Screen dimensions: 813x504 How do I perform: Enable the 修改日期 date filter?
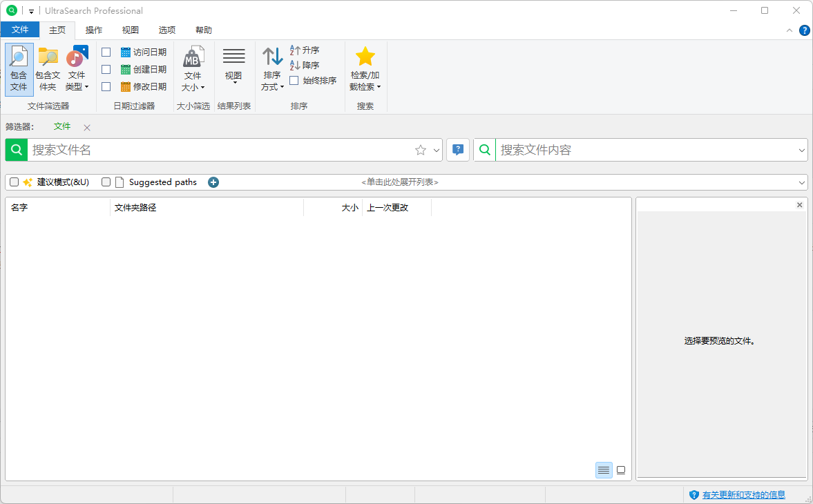[106, 87]
